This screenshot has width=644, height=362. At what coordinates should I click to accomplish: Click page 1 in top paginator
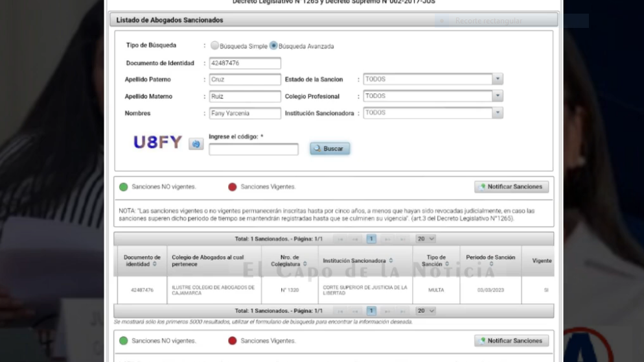(x=371, y=239)
